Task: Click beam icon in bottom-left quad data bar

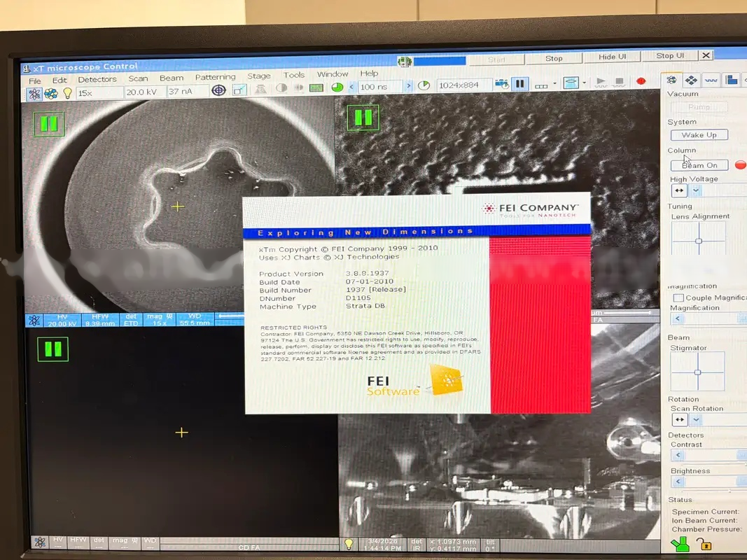Action: 40,542
